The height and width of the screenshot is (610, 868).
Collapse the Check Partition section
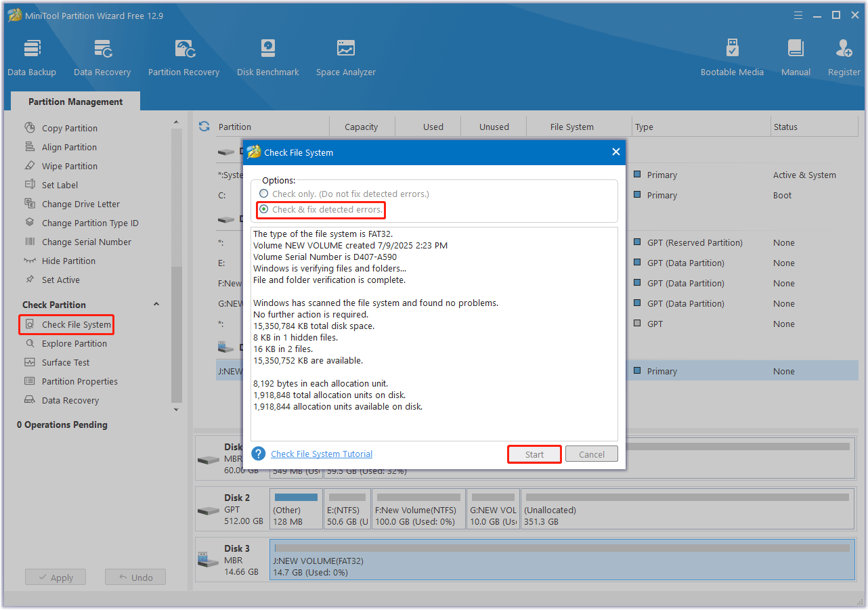[x=156, y=305]
